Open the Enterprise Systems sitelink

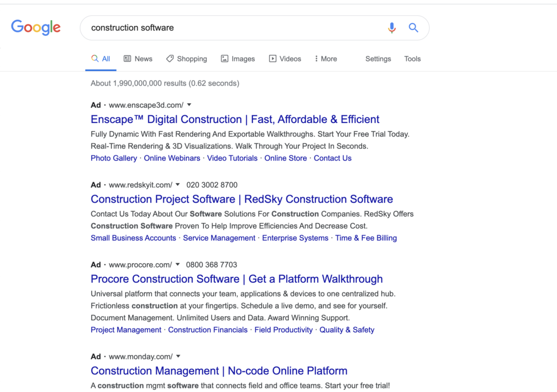(295, 238)
